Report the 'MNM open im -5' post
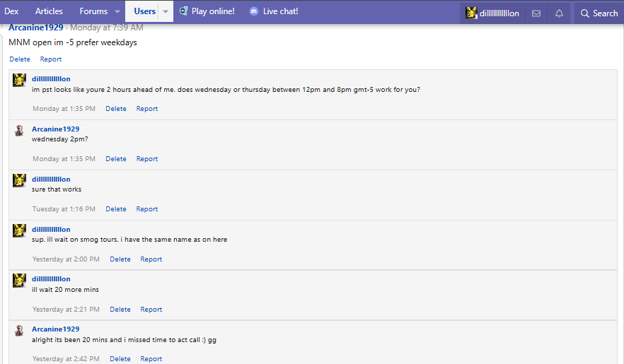Viewport: 624px width, 364px height. pyautogui.click(x=50, y=59)
